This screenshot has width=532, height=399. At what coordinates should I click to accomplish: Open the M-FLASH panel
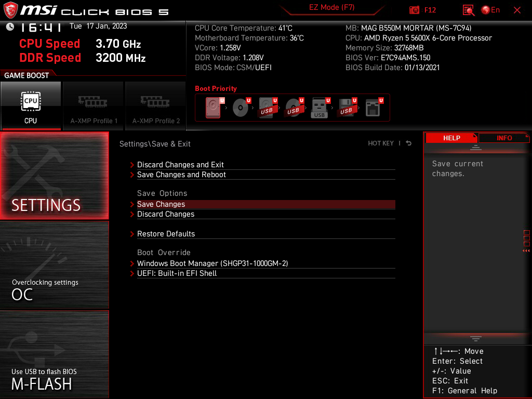coord(55,354)
